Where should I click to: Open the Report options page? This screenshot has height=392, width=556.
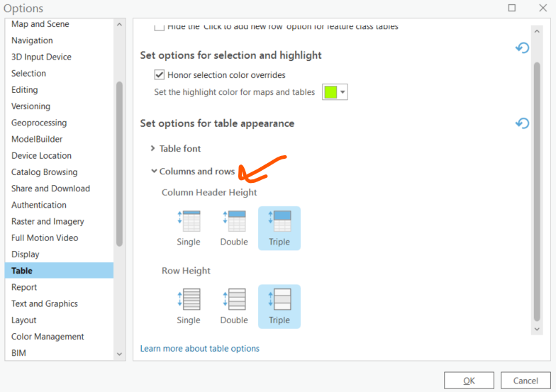pyautogui.click(x=24, y=287)
